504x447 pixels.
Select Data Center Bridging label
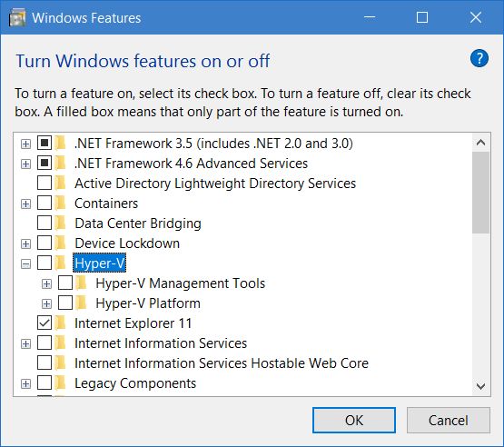[x=138, y=223]
